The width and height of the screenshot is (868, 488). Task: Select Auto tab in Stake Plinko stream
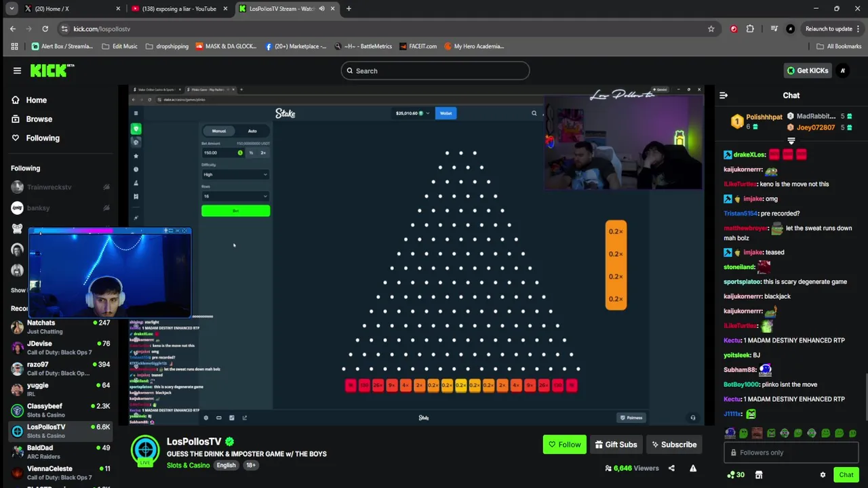252,131
